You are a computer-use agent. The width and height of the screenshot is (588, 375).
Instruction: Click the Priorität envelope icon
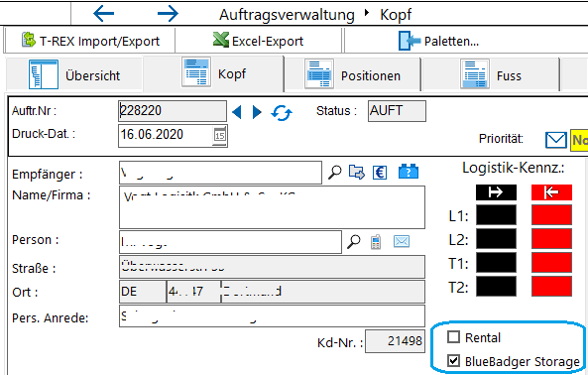tap(555, 140)
